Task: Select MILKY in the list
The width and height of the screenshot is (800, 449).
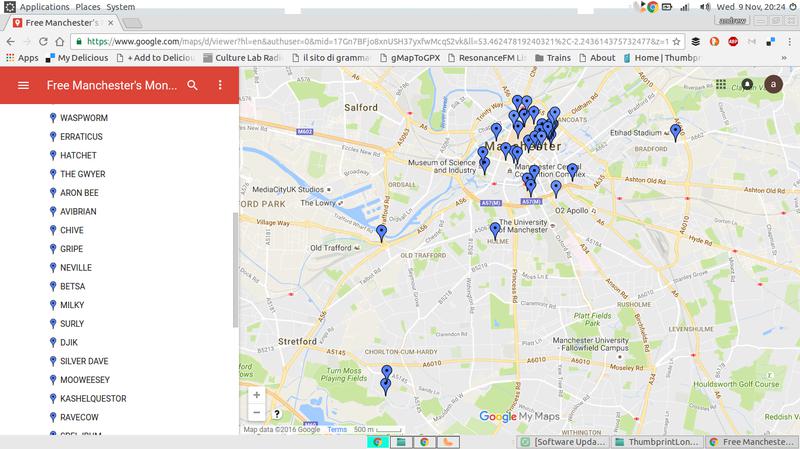Action: (x=72, y=305)
